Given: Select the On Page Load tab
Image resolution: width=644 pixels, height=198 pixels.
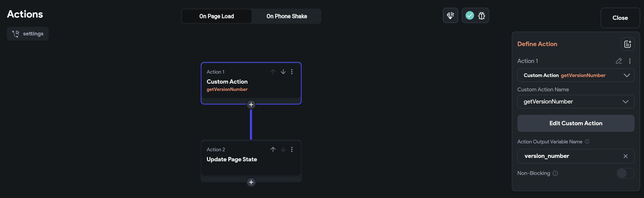Looking at the screenshot, I should point(217,16).
